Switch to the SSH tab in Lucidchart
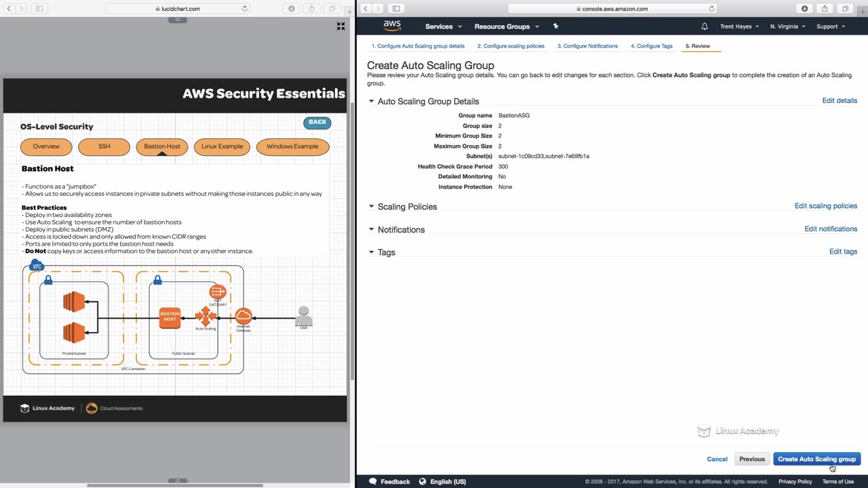Viewport: 868px width, 488px height. [x=104, y=146]
